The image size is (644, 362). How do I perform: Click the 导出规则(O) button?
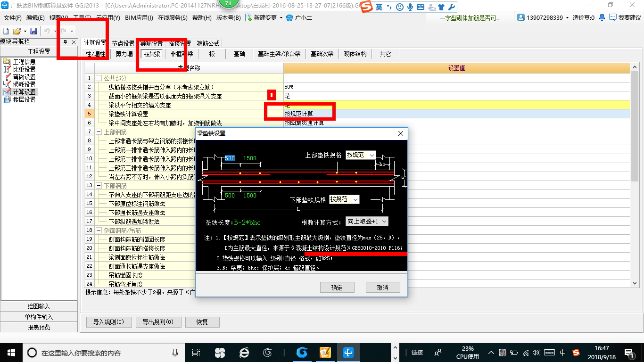158,322
